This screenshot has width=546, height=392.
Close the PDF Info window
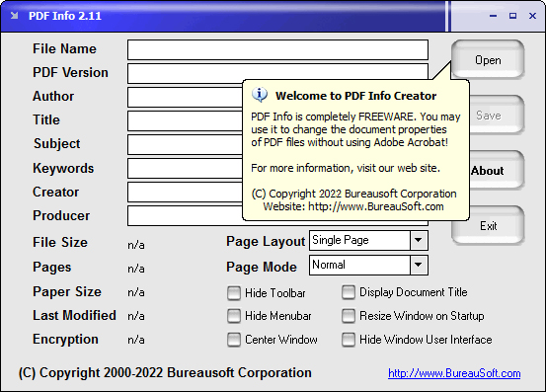tap(532, 16)
